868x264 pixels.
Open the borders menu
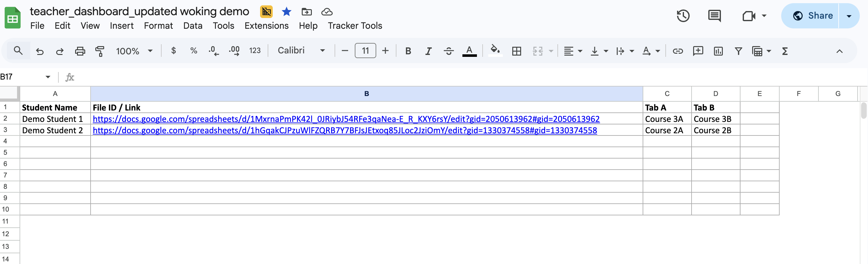(x=517, y=51)
